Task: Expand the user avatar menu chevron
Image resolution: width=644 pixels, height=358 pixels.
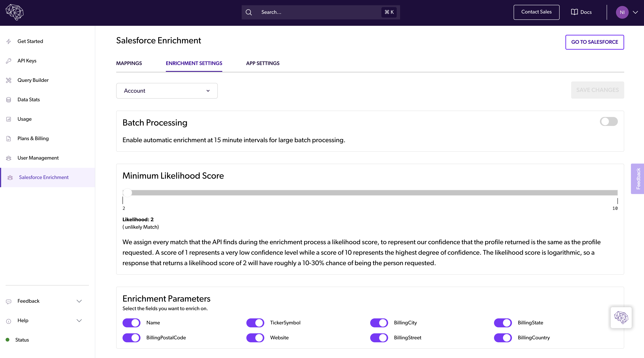Action: point(635,12)
